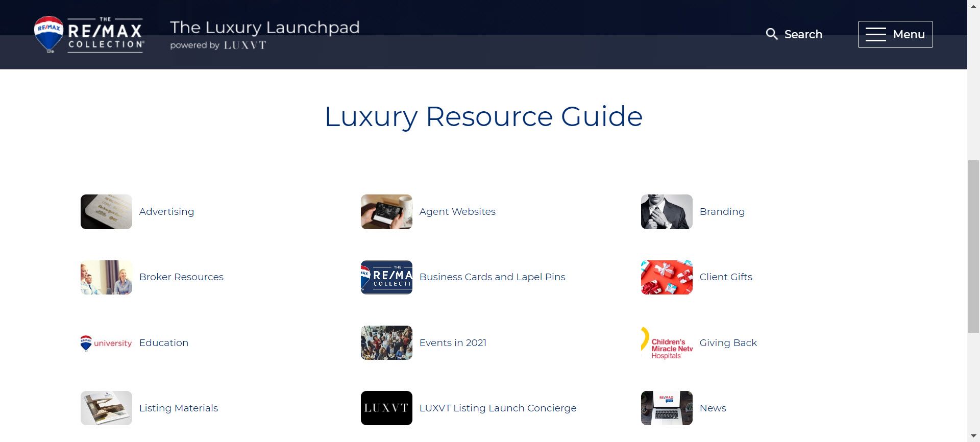Screen dimensions: 980x442
Task: Click the RE/MAX university logo icon
Action: coord(106,343)
